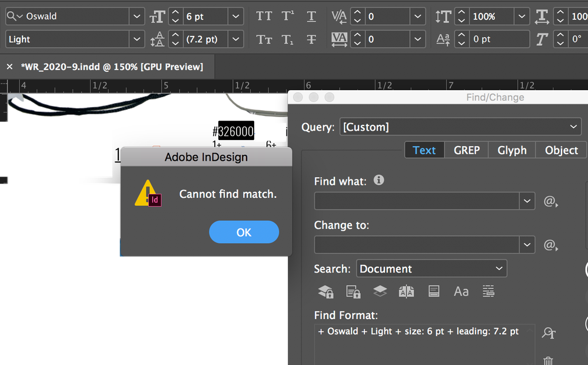Open the Oswald font family dropdown
The image size is (588, 365).
137,16
